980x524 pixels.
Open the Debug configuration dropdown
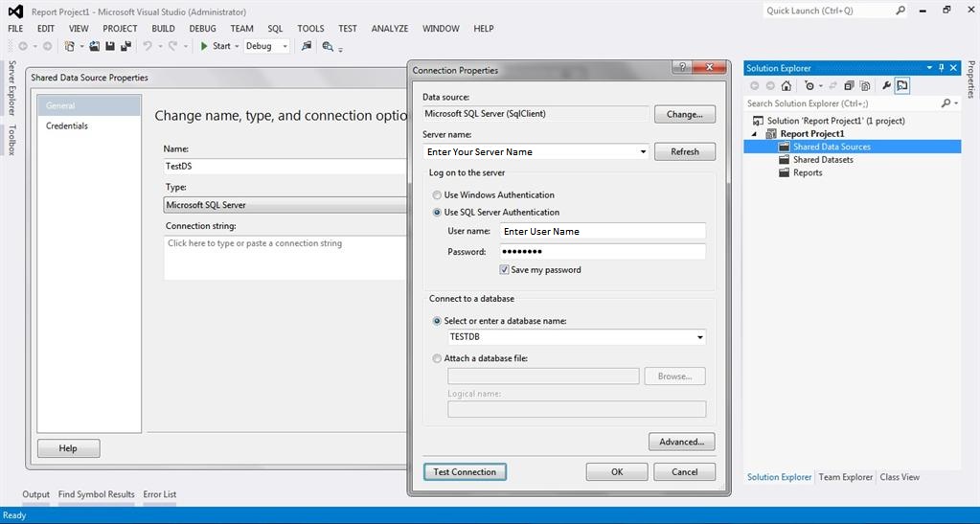tap(285, 46)
